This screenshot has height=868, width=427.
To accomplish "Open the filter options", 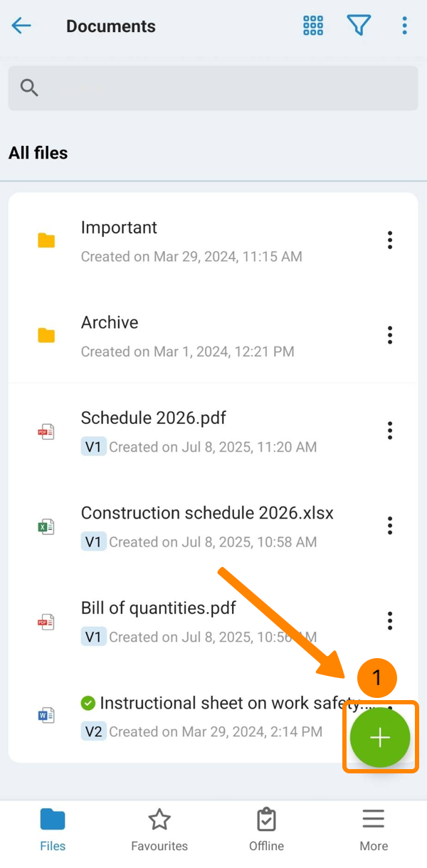I will pos(359,26).
